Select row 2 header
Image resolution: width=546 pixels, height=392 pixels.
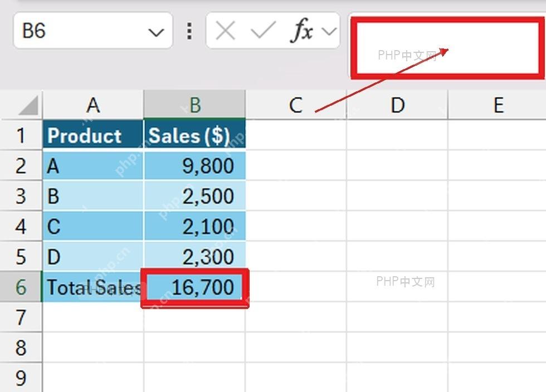click(x=21, y=165)
